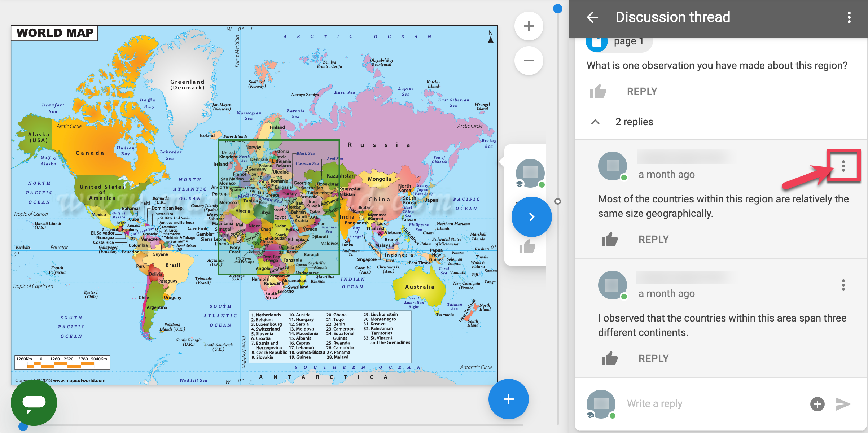Open the Discussion thread overflow menu
Viewport: 868px width, 433px height.
pos(849,17)
